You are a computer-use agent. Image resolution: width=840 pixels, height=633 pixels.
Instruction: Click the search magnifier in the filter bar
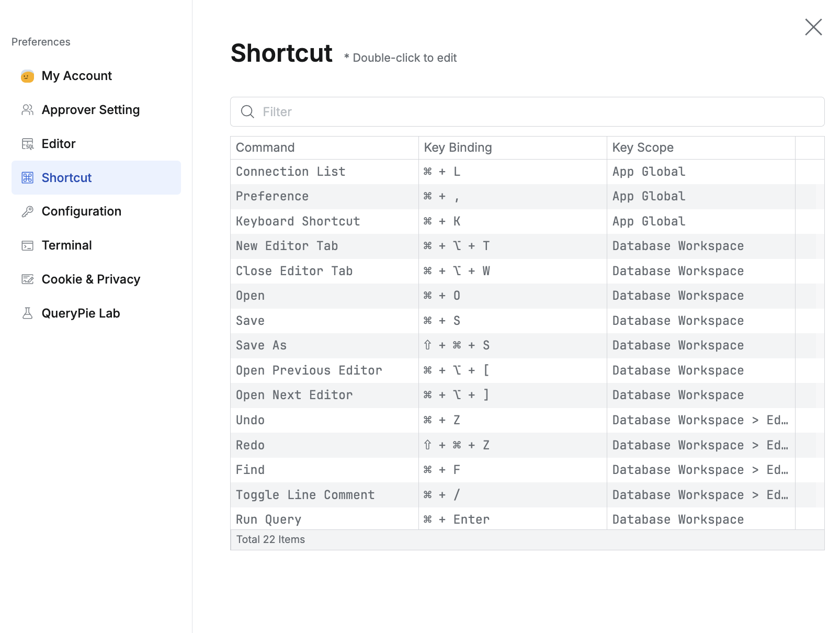point(247,111)
